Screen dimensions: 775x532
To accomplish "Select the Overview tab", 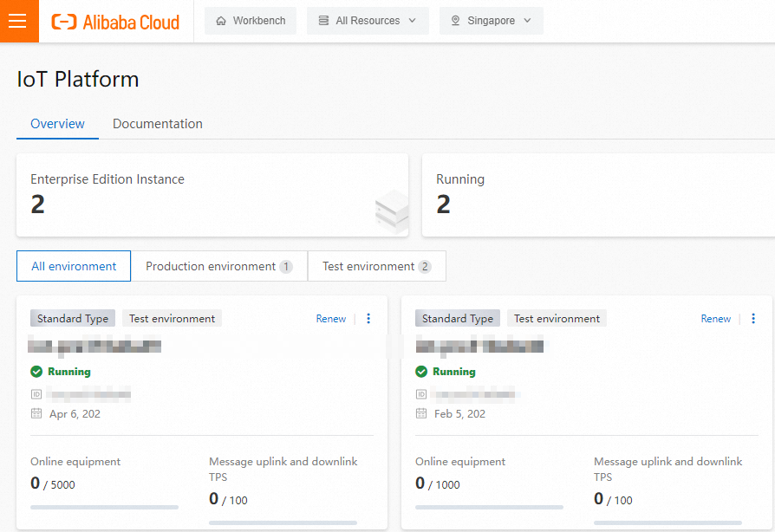I will click(57, 124).
